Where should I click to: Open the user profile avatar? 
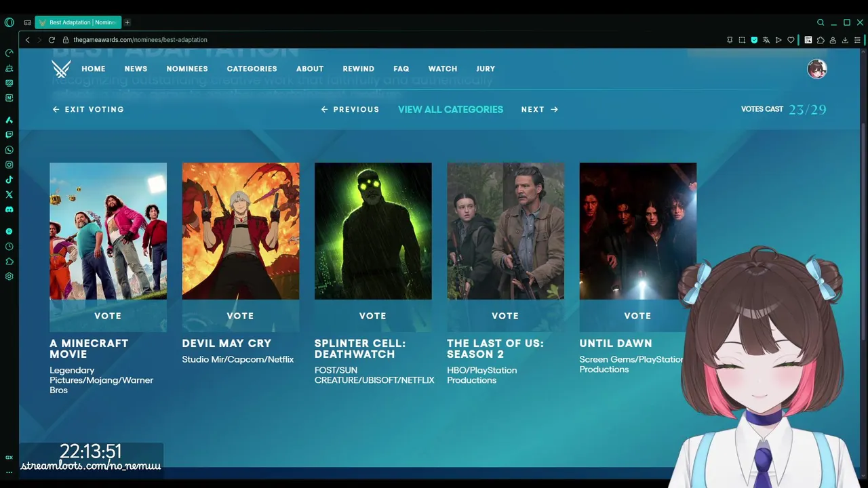click(817, 68)
